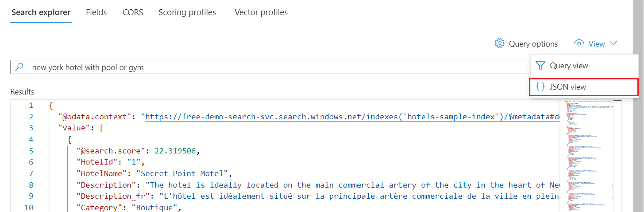The width and height of the screenshot is (644, 212).
Task: Click the eye icon beside View
Action: [x=579, y=43]
